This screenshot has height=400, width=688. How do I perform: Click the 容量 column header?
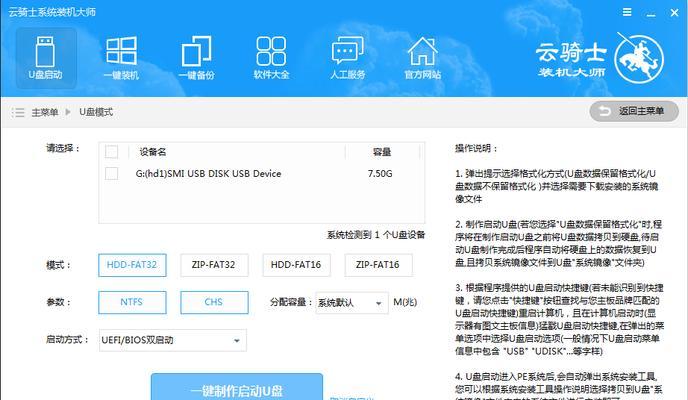point(382,152)
